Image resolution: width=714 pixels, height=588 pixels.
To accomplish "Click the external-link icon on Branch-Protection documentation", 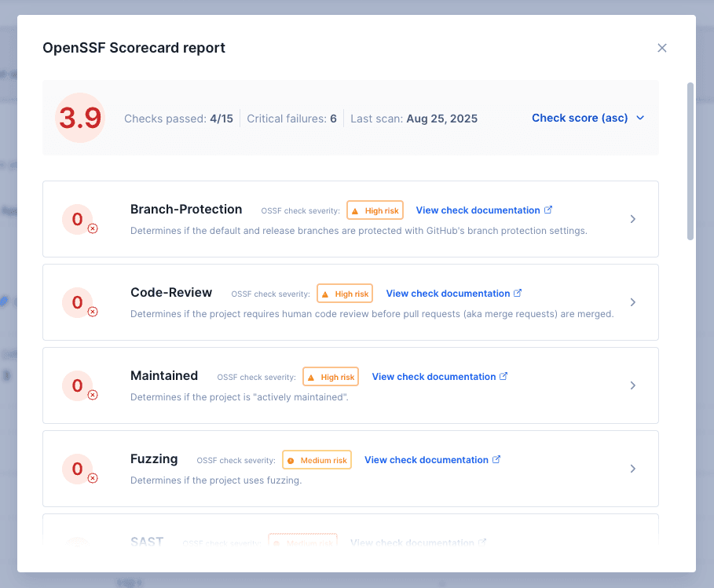I will click(x=550, y=210).
